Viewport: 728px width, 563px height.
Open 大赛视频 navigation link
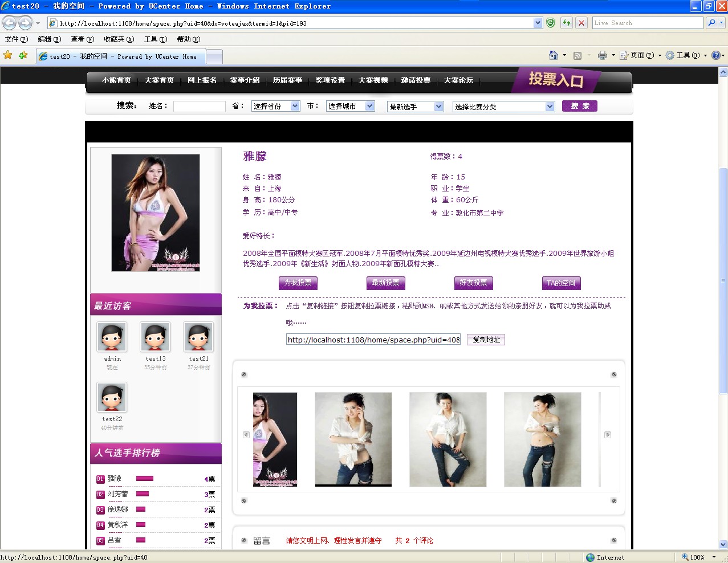pyautogui.click(x=373, y=80)
